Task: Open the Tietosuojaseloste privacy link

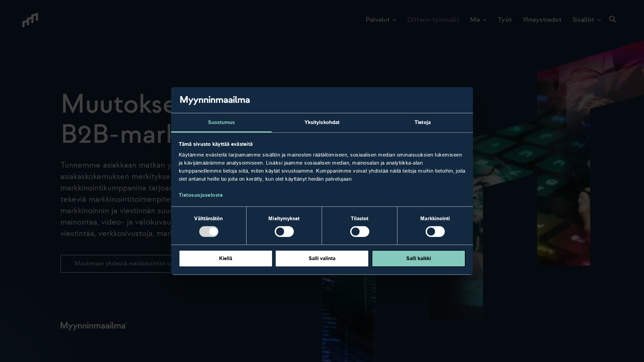Action: pyautogui.click(x=201, y=195)
